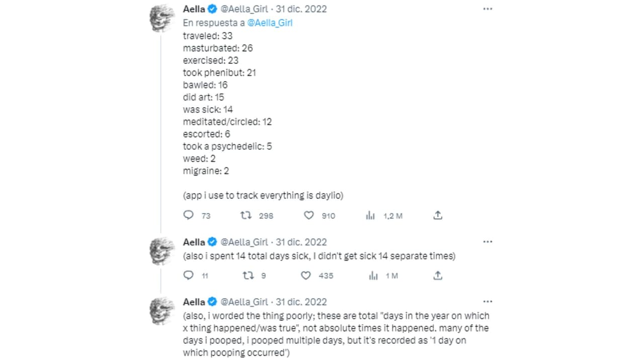This screenshot has width=644, height=362.
Task: Retweet the tweet with 298 retweets
Action: click(246, 215)
